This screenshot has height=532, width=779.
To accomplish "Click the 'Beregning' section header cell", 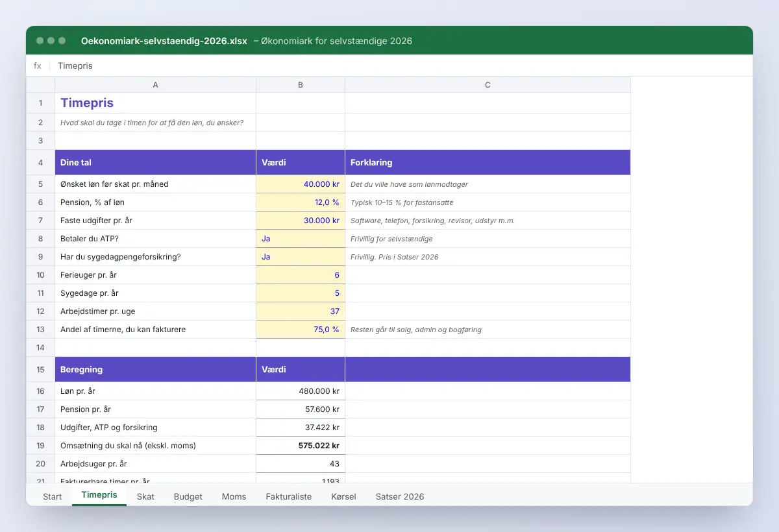I will [x=155, y=369].
